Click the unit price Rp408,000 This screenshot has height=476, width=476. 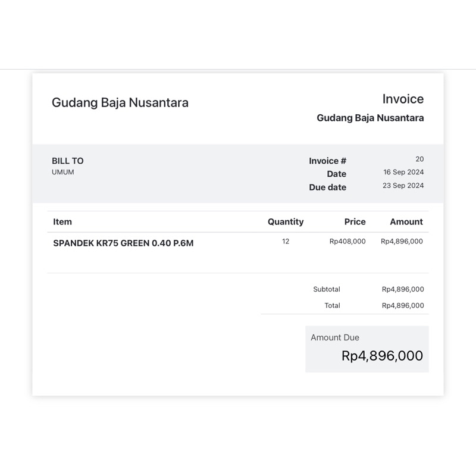coord(347,241)
